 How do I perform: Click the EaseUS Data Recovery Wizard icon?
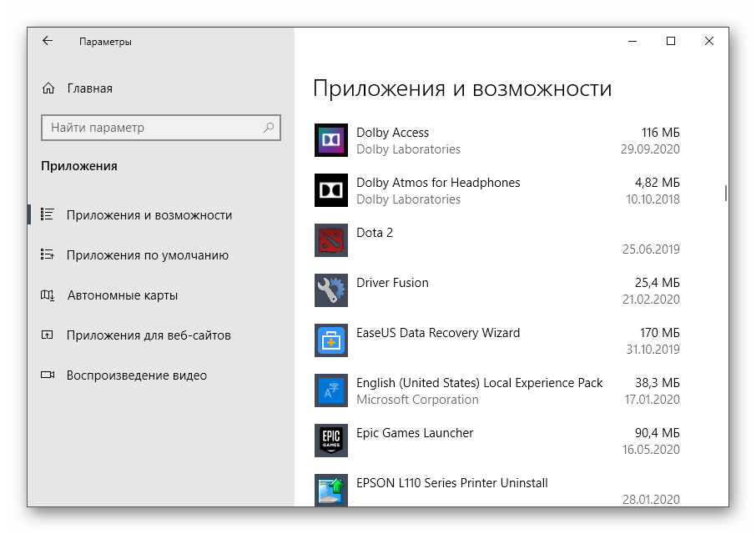[x=330, y=340]
